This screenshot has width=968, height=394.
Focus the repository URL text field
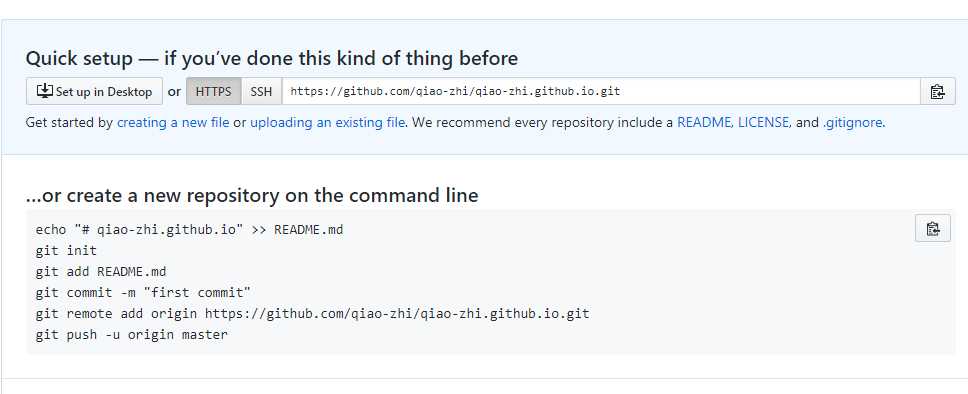pos(601,91)
